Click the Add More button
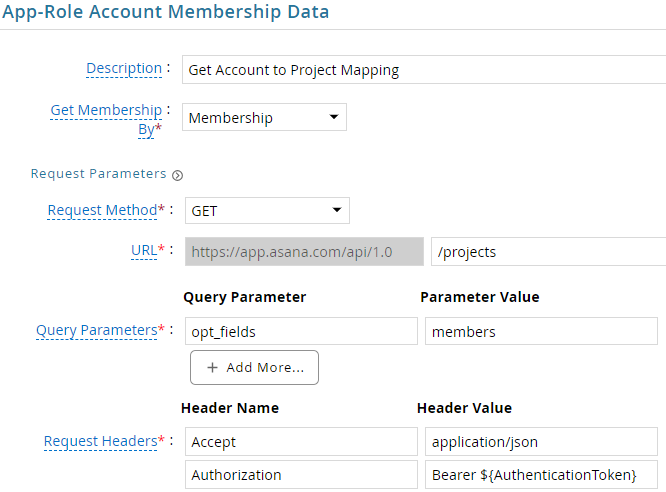666x492 pixels. pos(254,368)
